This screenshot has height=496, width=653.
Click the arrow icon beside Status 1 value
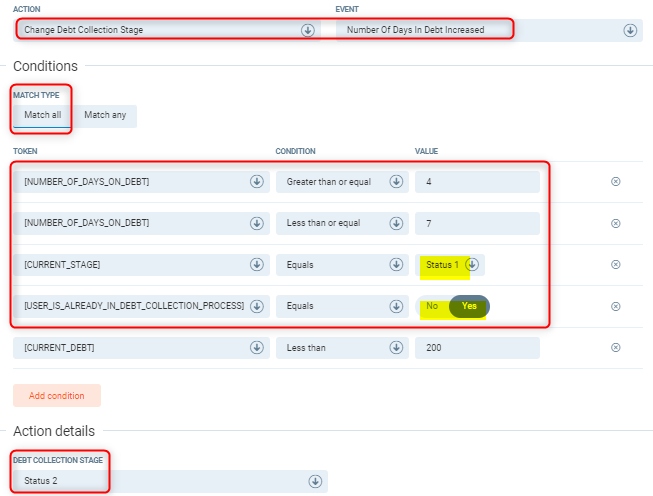(472, 265)
